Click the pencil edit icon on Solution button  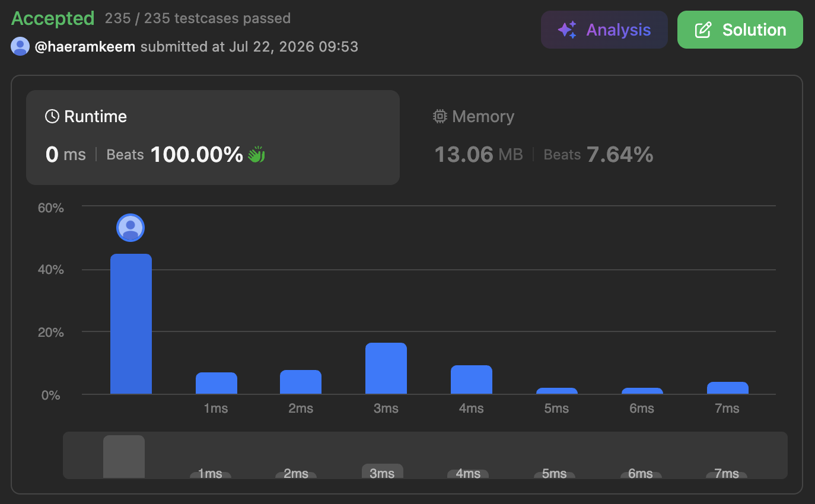pos(703,30)
